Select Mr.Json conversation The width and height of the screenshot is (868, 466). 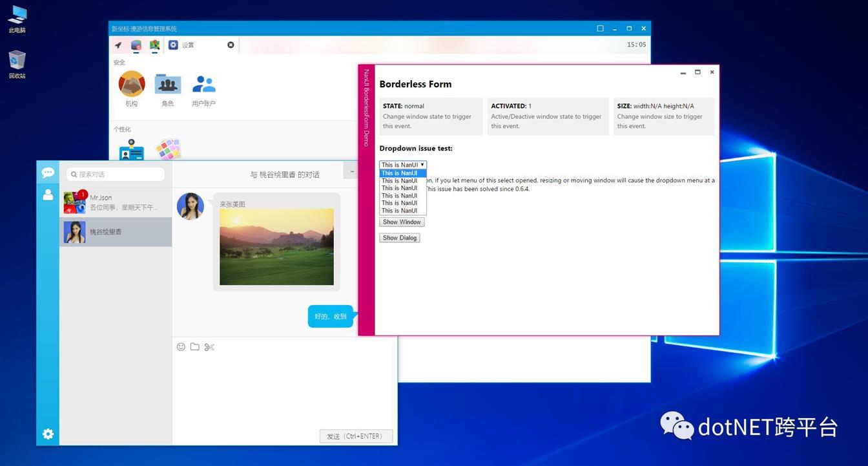[x=116, y=202]
